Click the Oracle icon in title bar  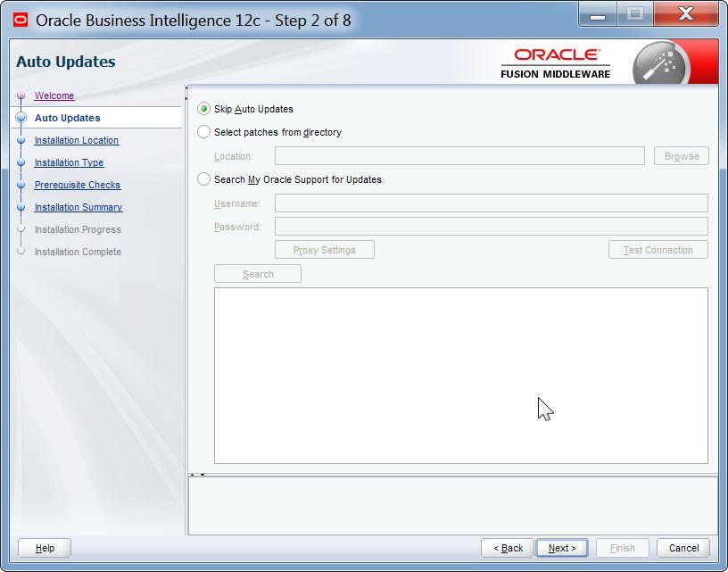21,21
